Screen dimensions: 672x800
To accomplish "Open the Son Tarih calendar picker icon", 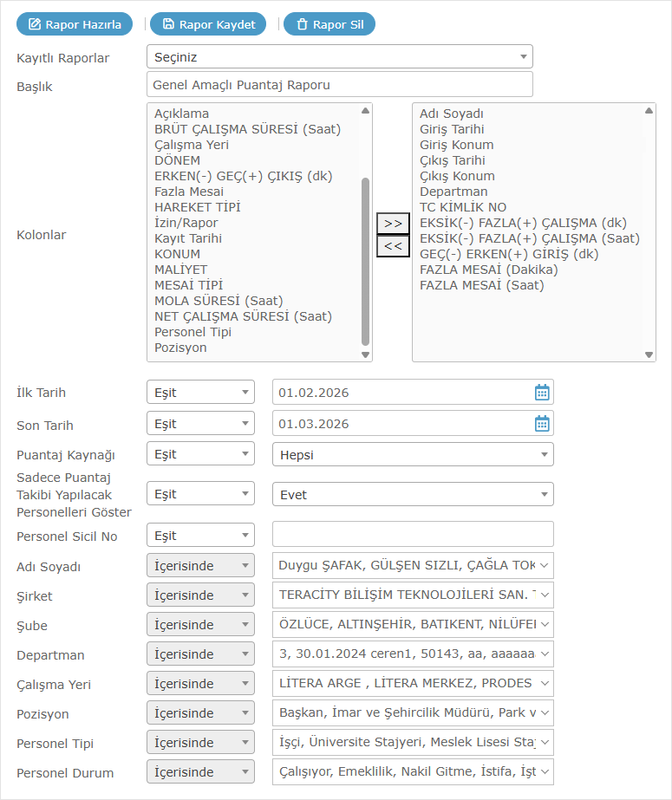I will pyautogui.click(x=542, y=424).
